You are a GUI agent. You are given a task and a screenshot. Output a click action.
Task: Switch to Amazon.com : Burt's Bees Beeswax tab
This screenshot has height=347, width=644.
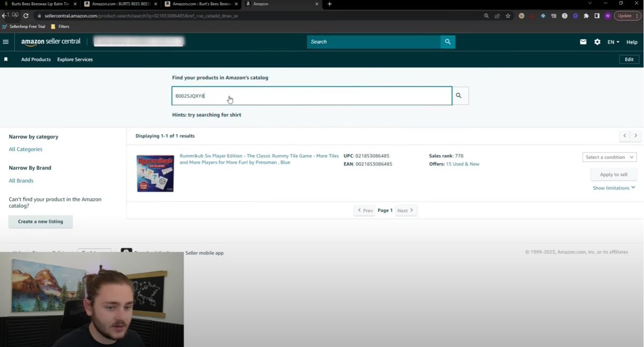201,4
